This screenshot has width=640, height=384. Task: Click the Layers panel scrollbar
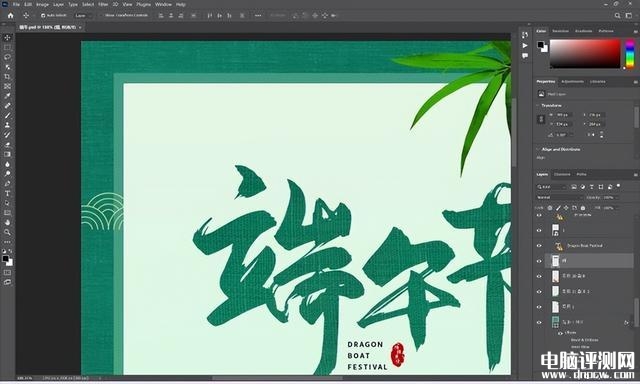(x=636, y=312)
